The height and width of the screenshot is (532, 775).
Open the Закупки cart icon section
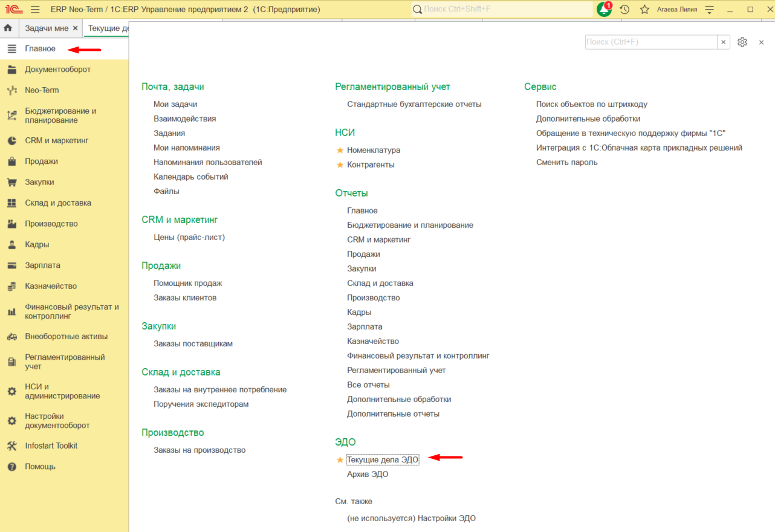coord(11,182)
